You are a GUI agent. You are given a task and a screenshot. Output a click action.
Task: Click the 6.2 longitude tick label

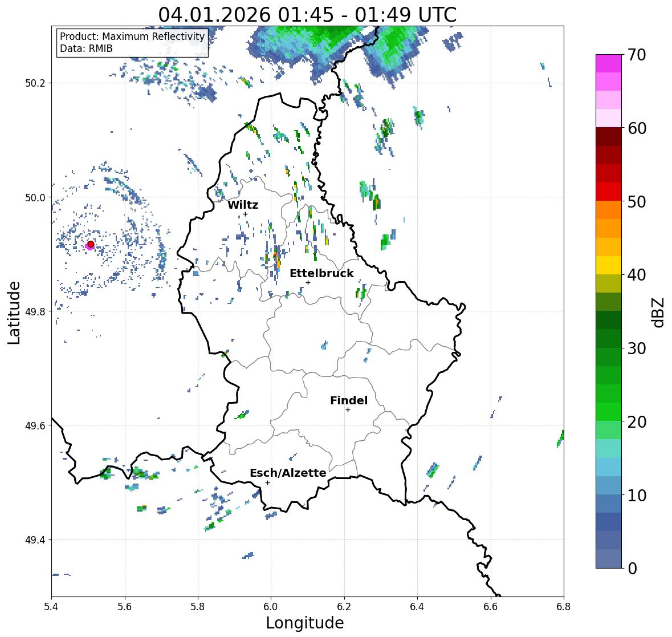coord(344,607)
